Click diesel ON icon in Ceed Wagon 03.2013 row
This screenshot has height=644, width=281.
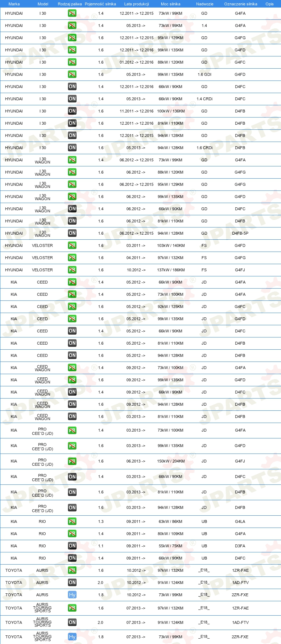click(72, 417)
